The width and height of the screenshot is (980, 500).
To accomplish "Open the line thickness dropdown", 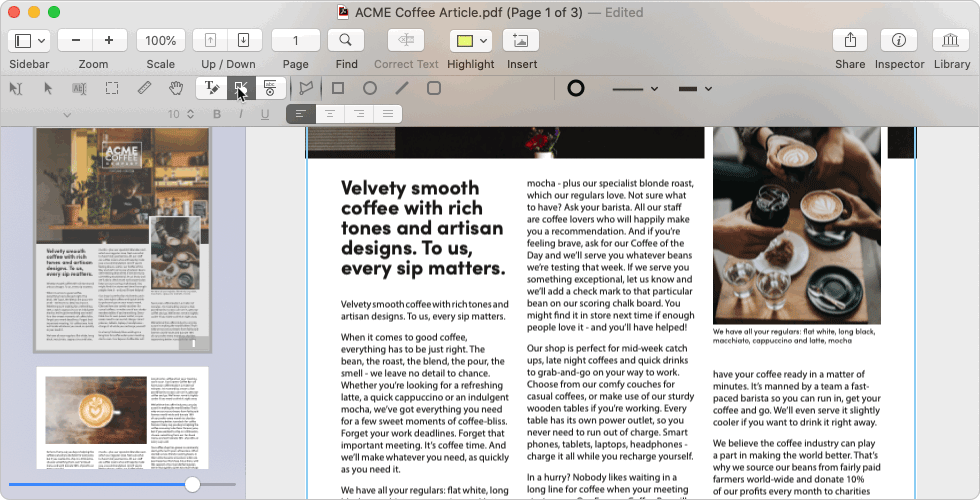I will pos(695,89).
